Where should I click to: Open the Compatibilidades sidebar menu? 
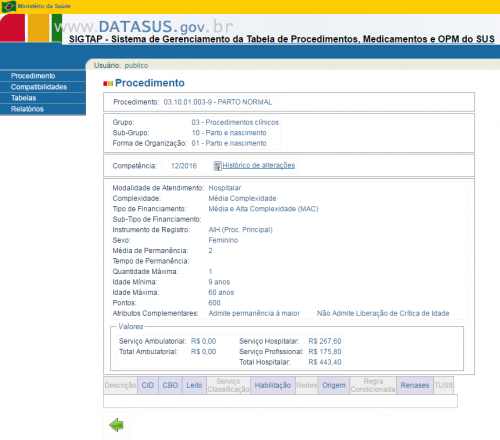coord(43,87)
